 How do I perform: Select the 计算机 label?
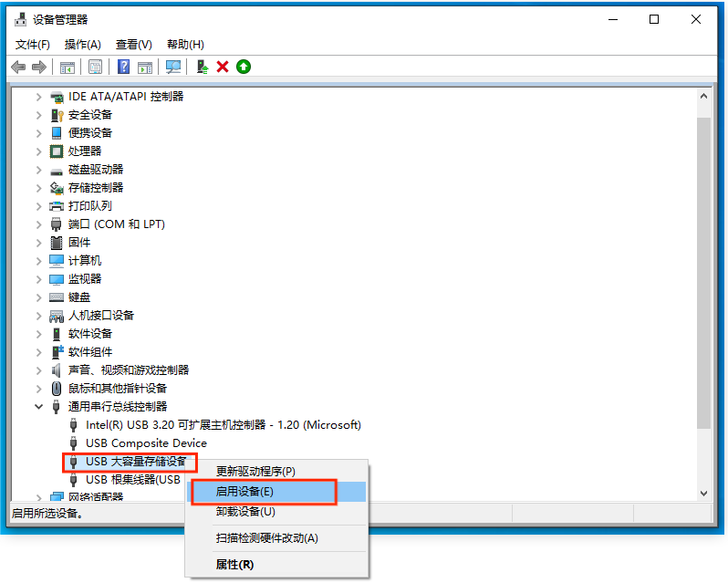[85, 261]
